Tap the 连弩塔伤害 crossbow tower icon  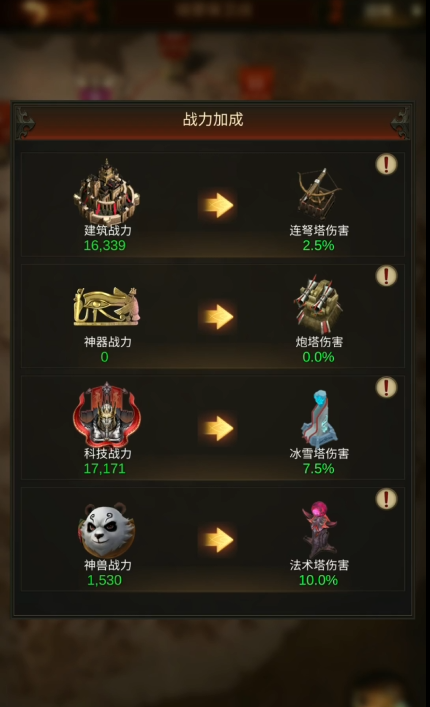pos(319,194)
